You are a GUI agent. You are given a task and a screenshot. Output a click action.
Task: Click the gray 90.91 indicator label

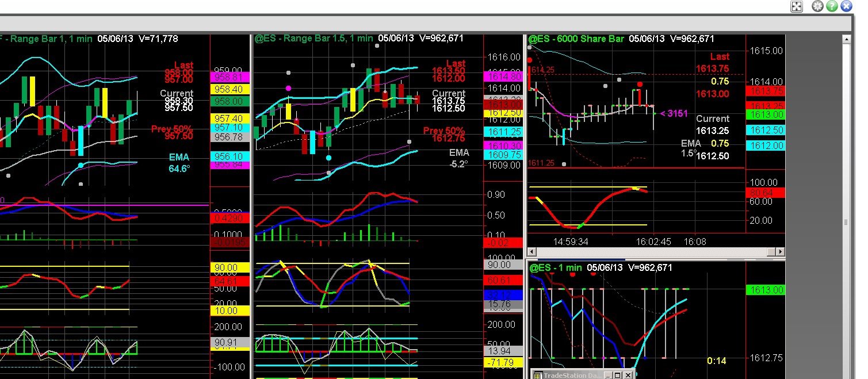click(230, 343)
